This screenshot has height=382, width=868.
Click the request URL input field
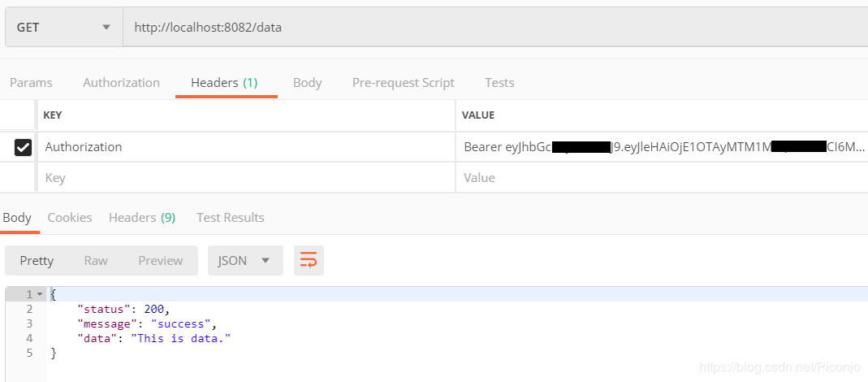click(x=487, y=28)
